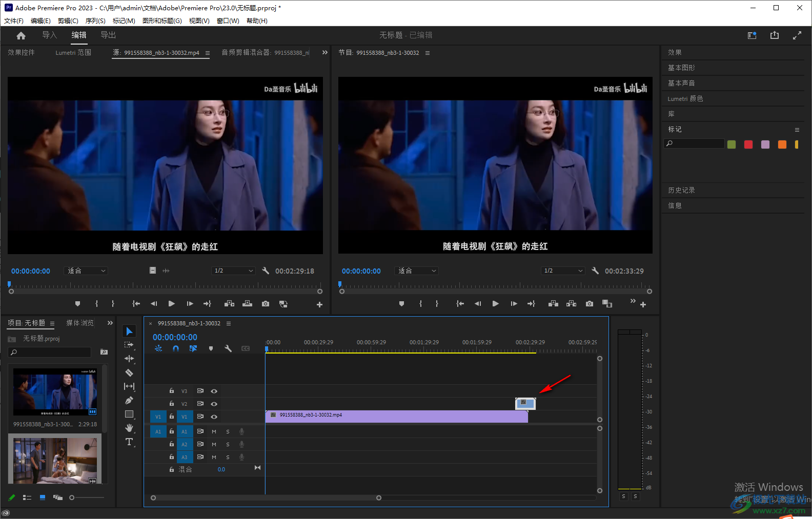Image resolution: width=812 pixels, height=519 pixels.
Task: Open Program monitor panel menu
Action: coord(428,53)
